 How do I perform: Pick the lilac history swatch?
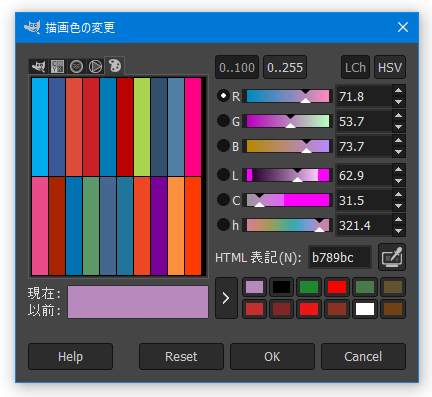pyautogui.click(x=254, y=287)
